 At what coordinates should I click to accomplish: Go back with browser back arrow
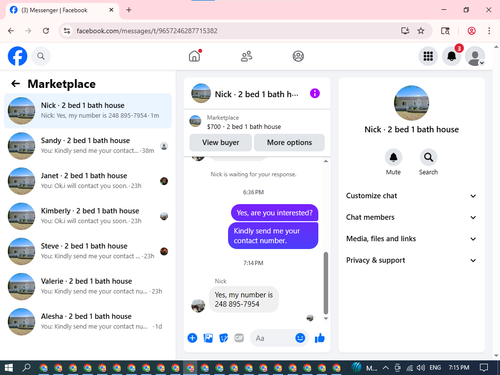(11, 31)
